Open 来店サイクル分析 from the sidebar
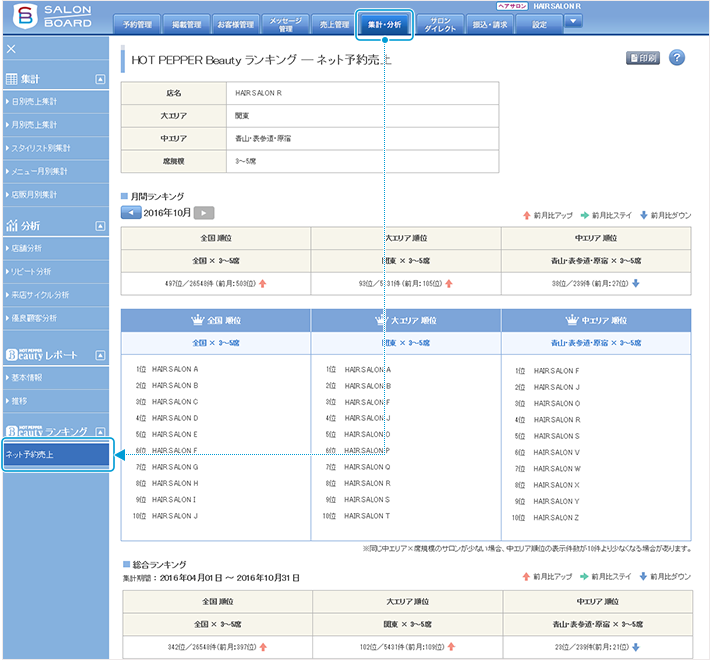The width and height of the screenshot is (710, 660). pyautogui.click(x=39, y=295)
